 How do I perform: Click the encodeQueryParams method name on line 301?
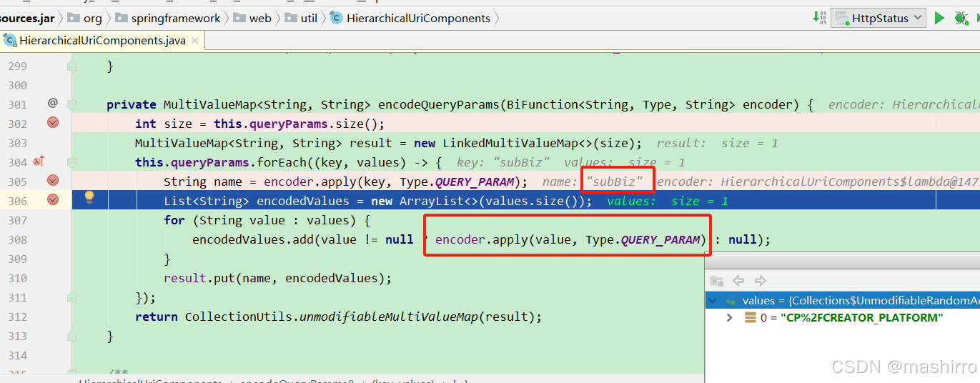point(438,104)
